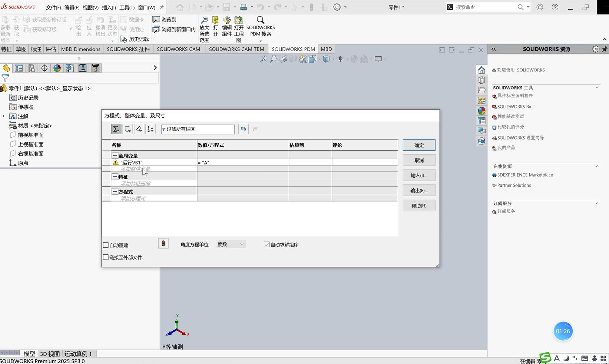The width and height of the screenshot is (609, 364).
Task: Enable the 自动重建 checkbox
Action: click(106, 245)
